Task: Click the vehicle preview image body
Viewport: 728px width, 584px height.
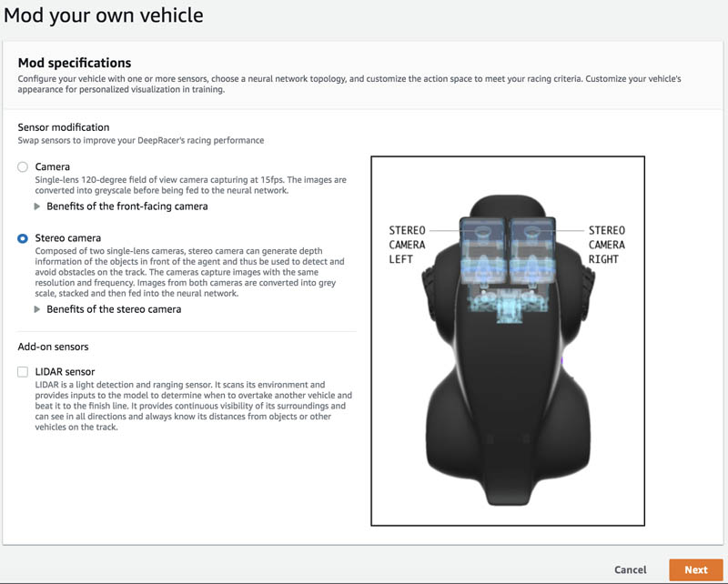Action: (508, 395)
